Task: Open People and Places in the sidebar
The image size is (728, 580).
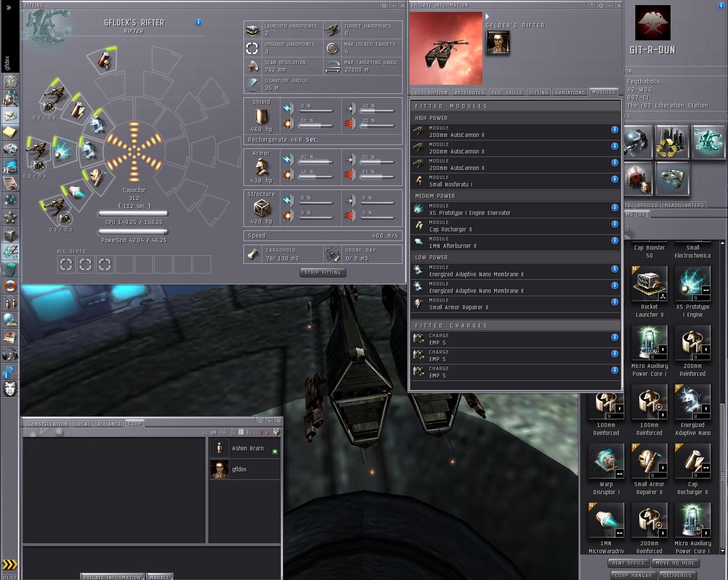Action: 10,98
